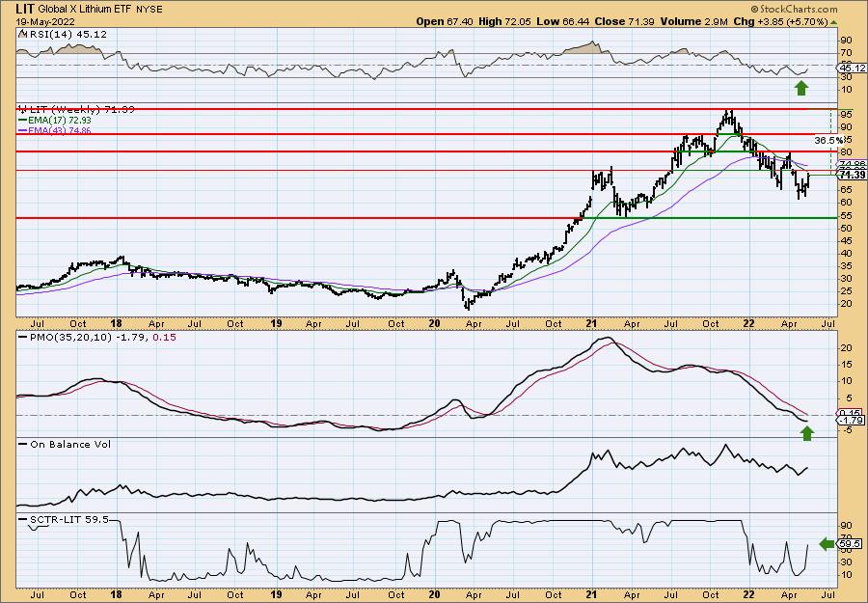Screen dimensions: 868x603
Task: Click the 95 price axis label
Action: [x=846, y=115]
